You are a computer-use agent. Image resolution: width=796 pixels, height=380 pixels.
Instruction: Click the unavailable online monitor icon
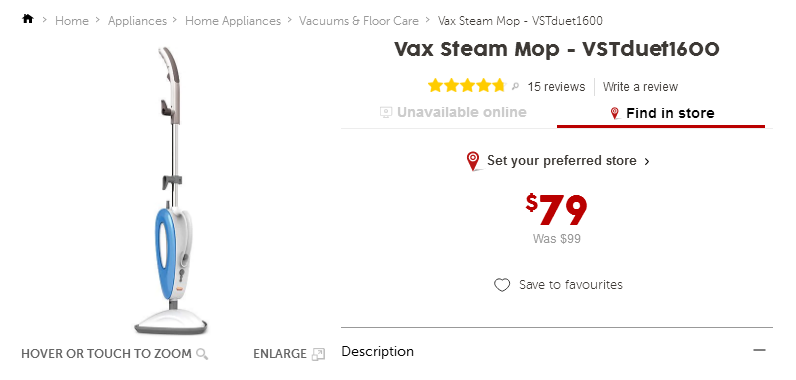[x=386, y=113]
